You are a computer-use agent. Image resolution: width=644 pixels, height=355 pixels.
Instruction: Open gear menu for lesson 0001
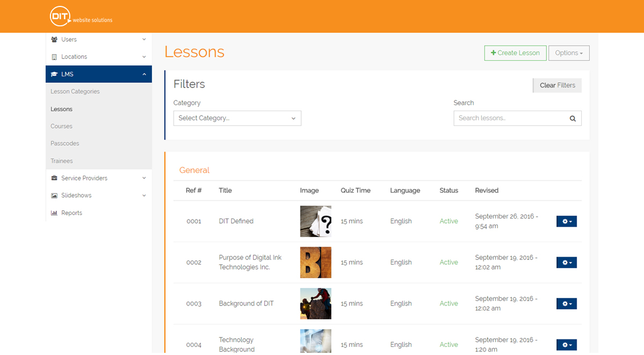[566, 221]
